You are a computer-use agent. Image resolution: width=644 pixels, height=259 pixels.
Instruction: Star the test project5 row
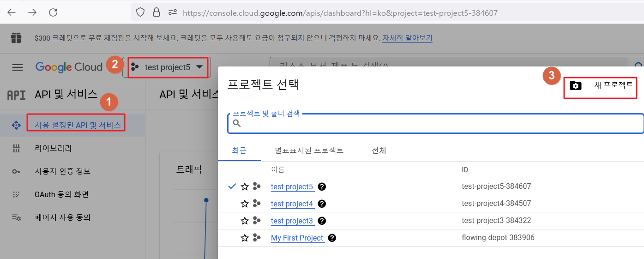click(x=245, y=187)
